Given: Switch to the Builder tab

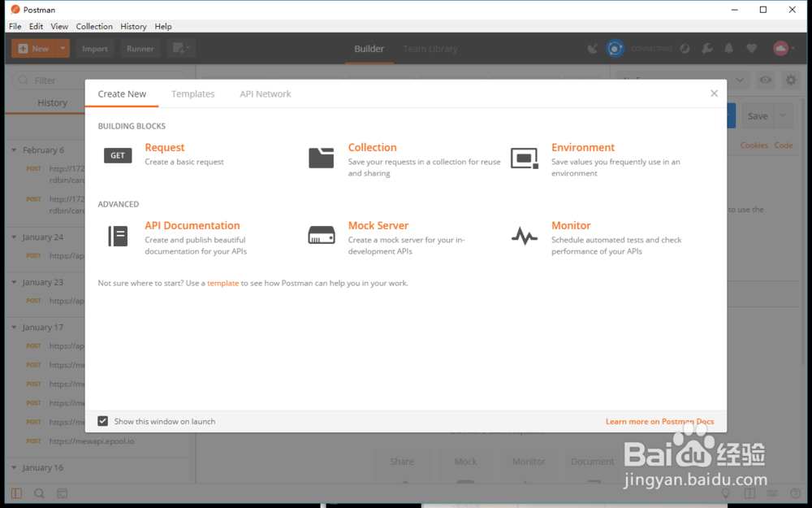Looking at the screenshot, I should [369, 49].
